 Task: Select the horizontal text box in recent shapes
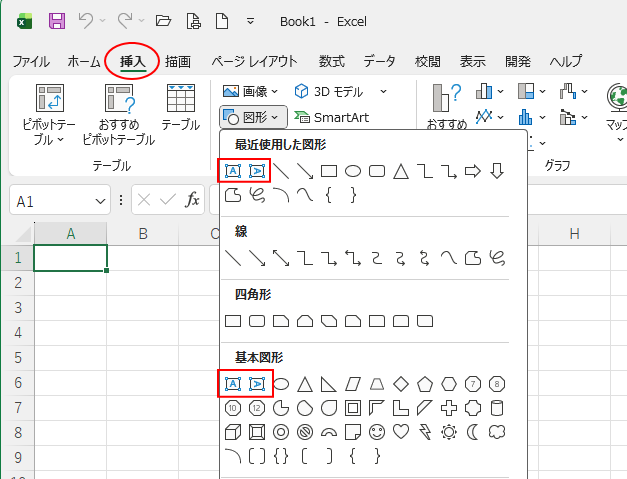pyautogui.click(x=233, y=171)
